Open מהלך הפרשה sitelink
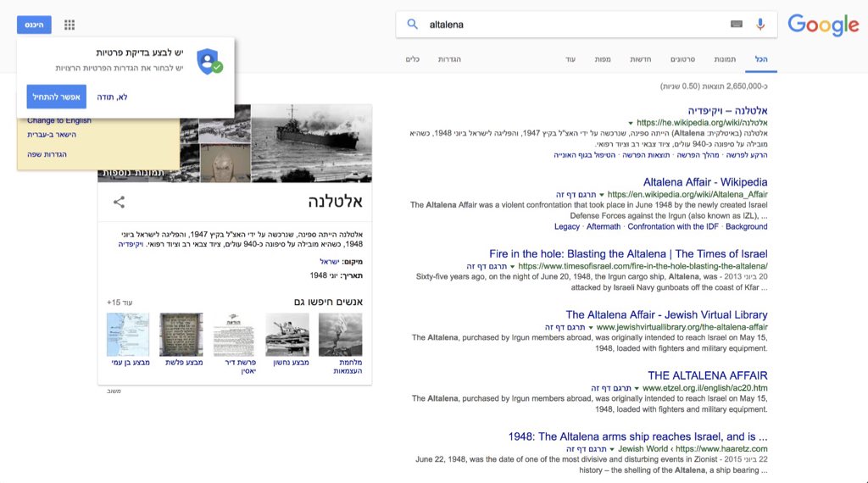 698,155
